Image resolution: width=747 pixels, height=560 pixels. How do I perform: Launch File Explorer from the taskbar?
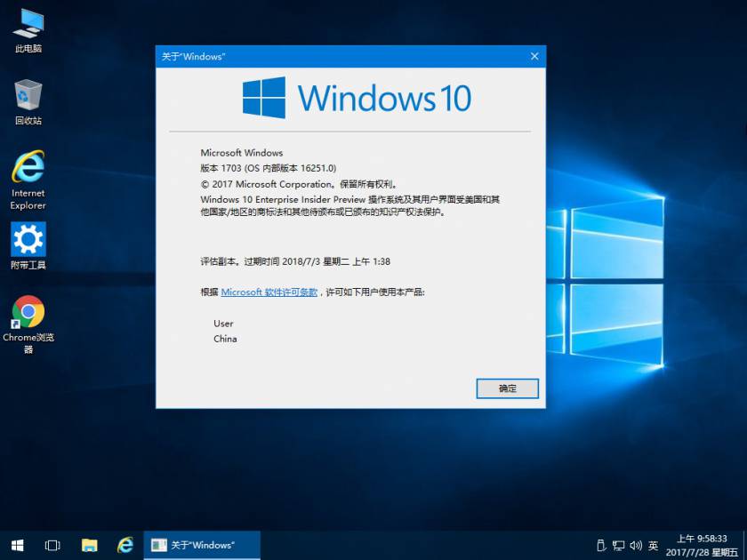[89, 545]
